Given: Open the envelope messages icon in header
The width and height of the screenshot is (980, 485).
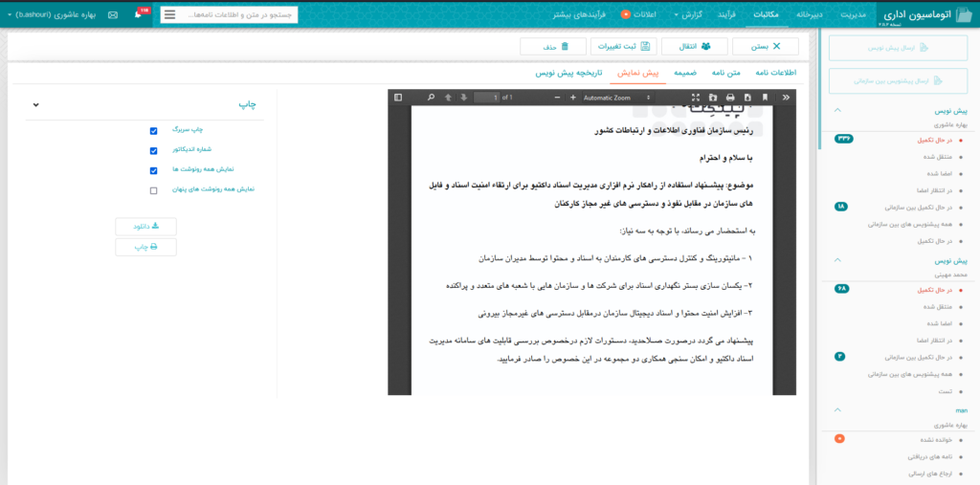Looking at the screenshot, I should pyautogui.click(x=113, y=15).
